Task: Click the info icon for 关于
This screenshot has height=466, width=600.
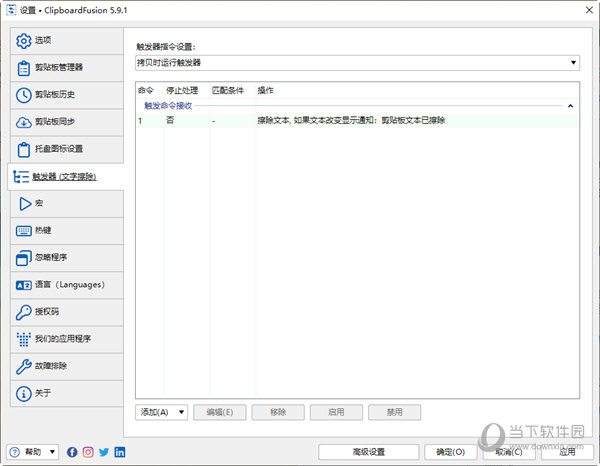Action: point(23,393)
